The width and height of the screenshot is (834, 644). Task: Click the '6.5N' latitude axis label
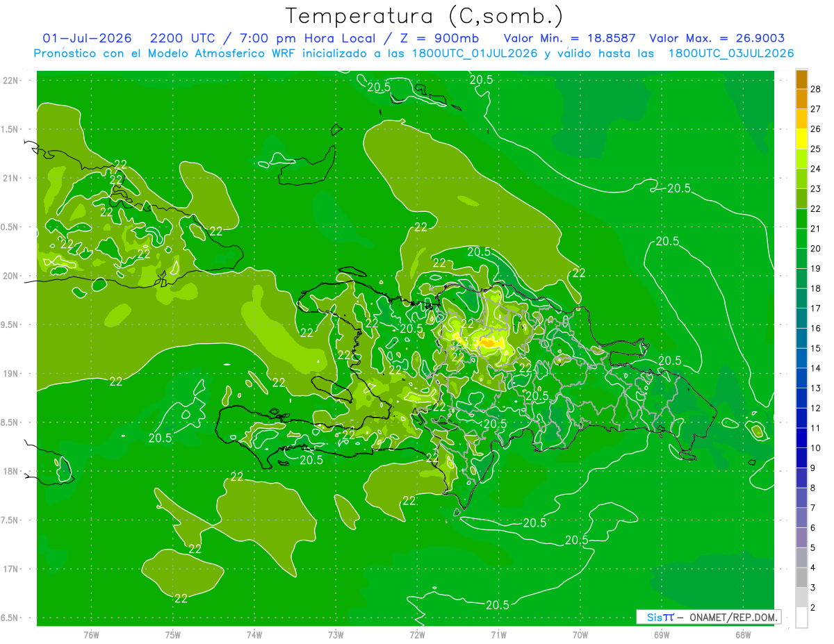tap(10, 618)
